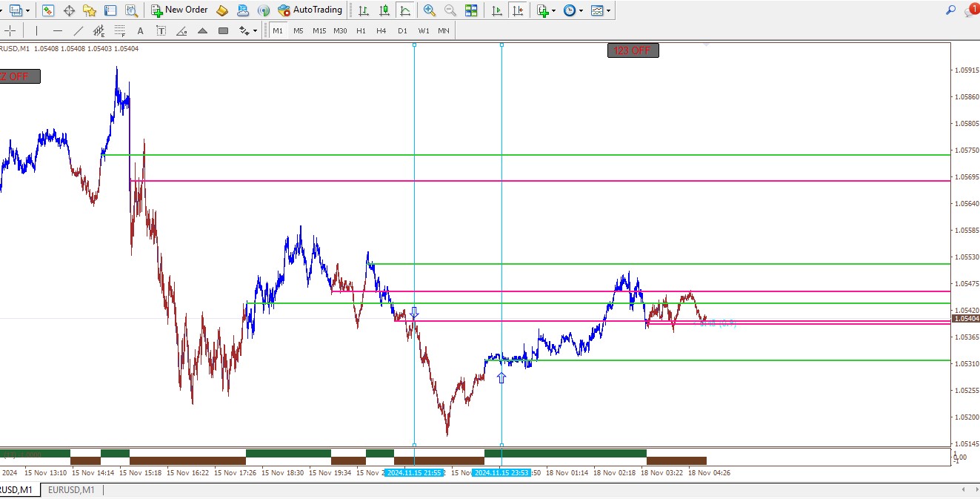Click the 1.05915 price axis label

(967, 70)
